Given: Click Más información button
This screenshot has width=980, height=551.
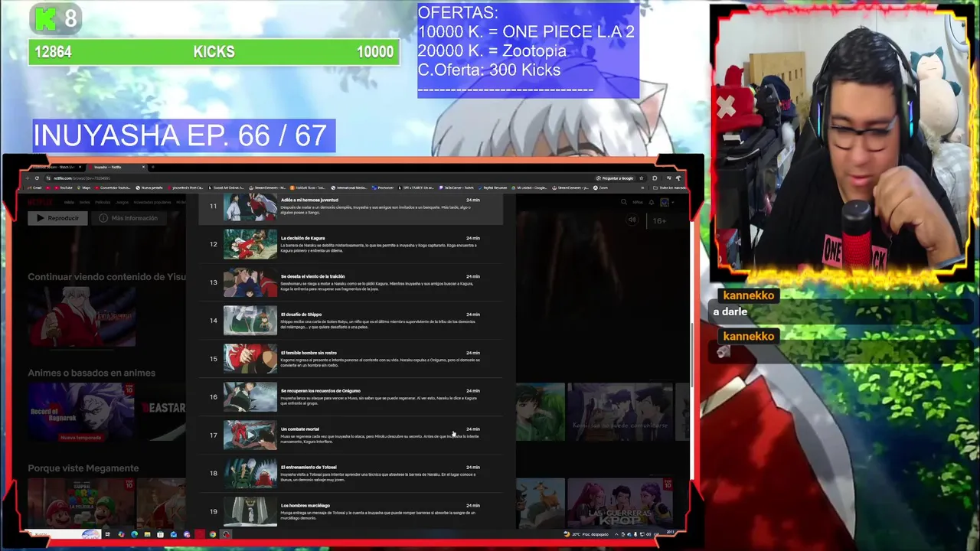Looking at the screenshot, I should click(x=129, y=218).
